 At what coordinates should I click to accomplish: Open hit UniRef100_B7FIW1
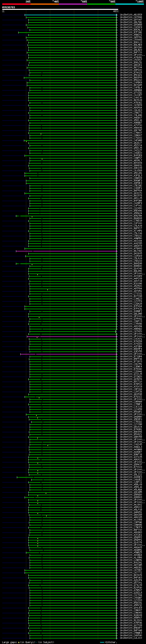point(131,32)
